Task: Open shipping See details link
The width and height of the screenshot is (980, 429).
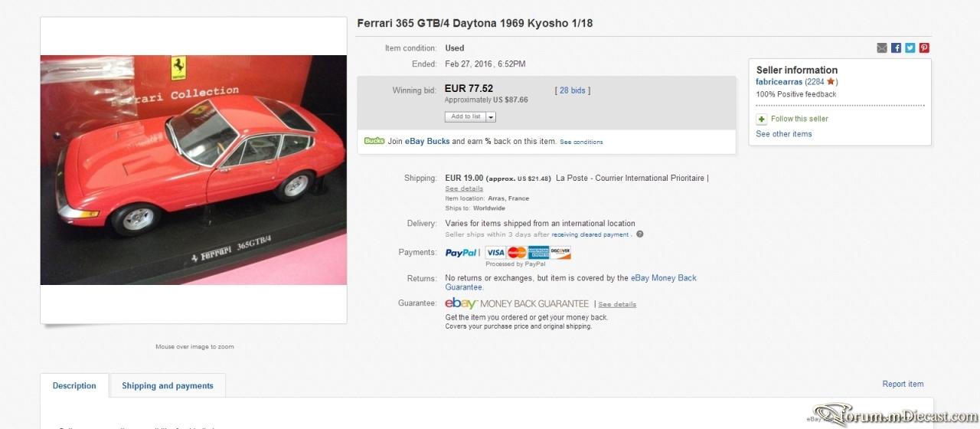Action: point(464,188)
